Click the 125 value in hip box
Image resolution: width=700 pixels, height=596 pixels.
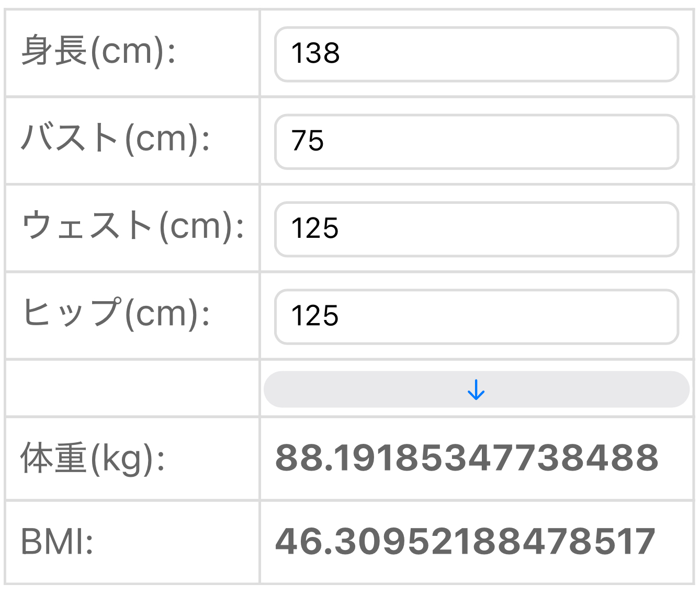pos(315,316)
